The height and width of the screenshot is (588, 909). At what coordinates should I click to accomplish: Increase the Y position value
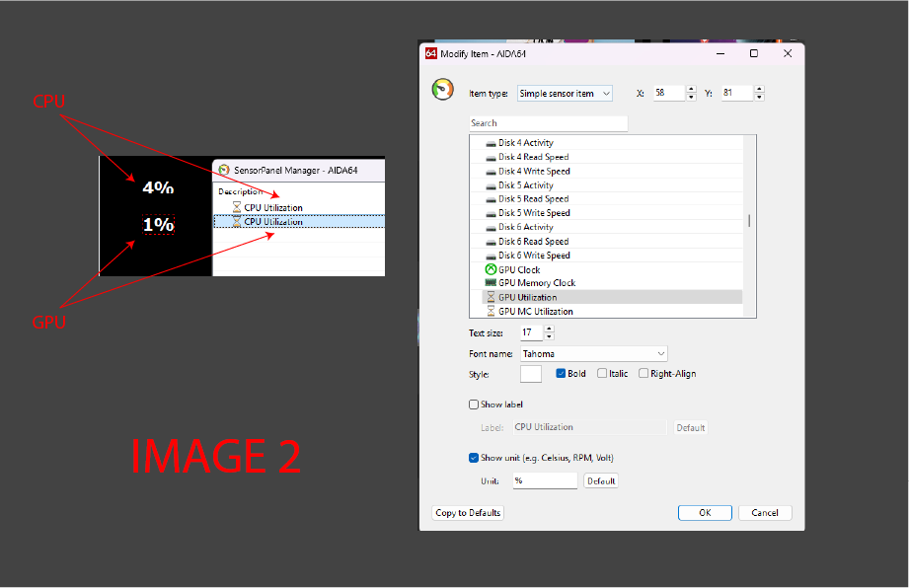759,89
